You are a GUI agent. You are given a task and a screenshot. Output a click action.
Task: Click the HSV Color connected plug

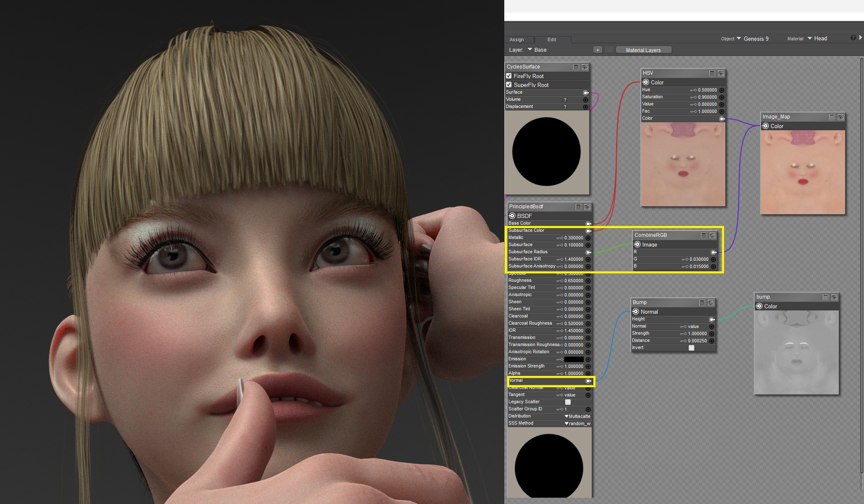click(x=722, y=119)
